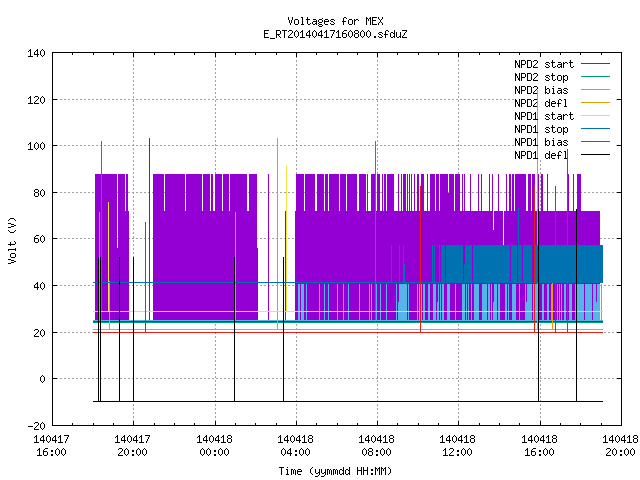Click the y-axis tick label 60
Screen dimensions: 640x480
pyautogui.click(x=39, y=239)
